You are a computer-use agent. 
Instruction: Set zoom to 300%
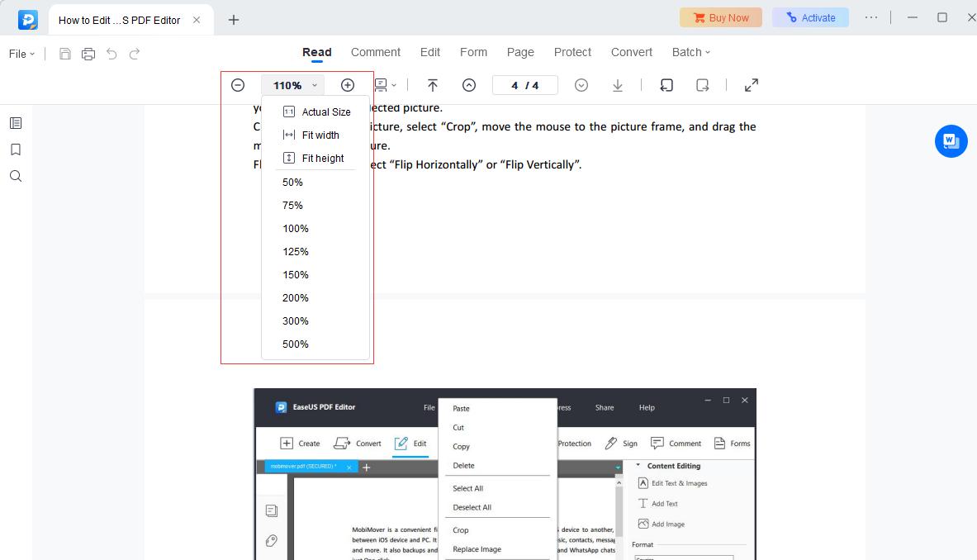[x=316, y=320]
